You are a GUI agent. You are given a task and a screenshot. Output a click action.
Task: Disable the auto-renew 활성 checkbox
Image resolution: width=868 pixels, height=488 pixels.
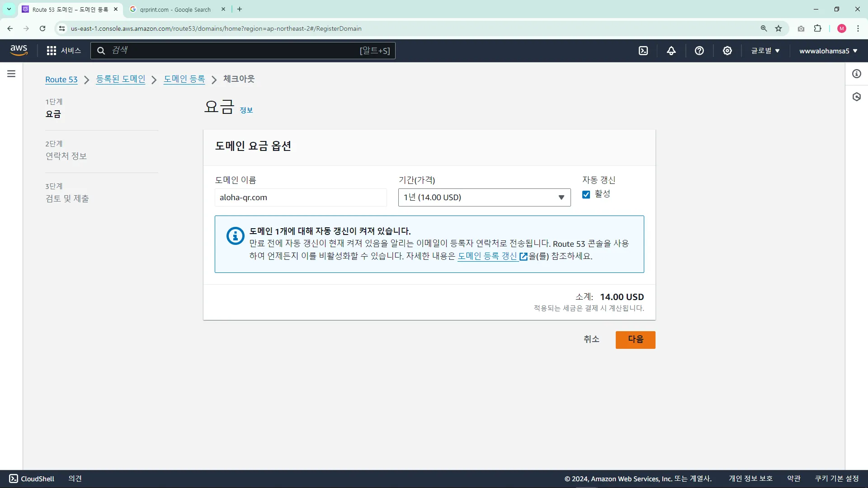point(586,195)
